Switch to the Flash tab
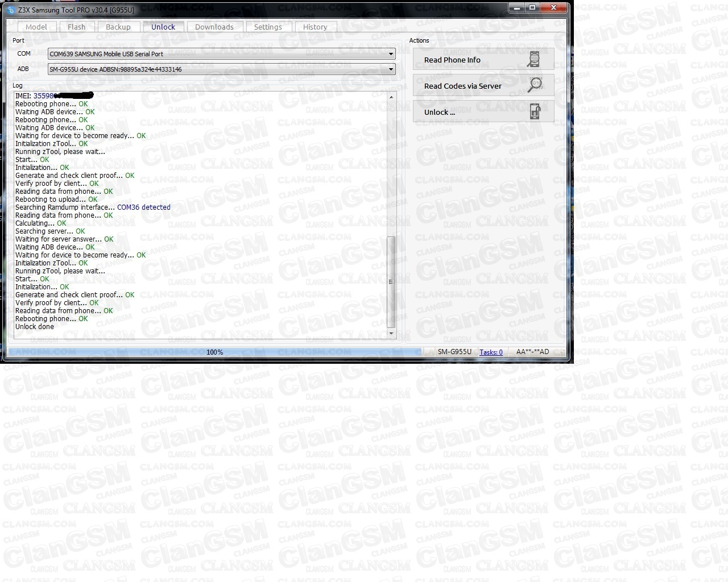Image resolution: width=728 pixels, height=582 pixels. (x=76, y=27)
